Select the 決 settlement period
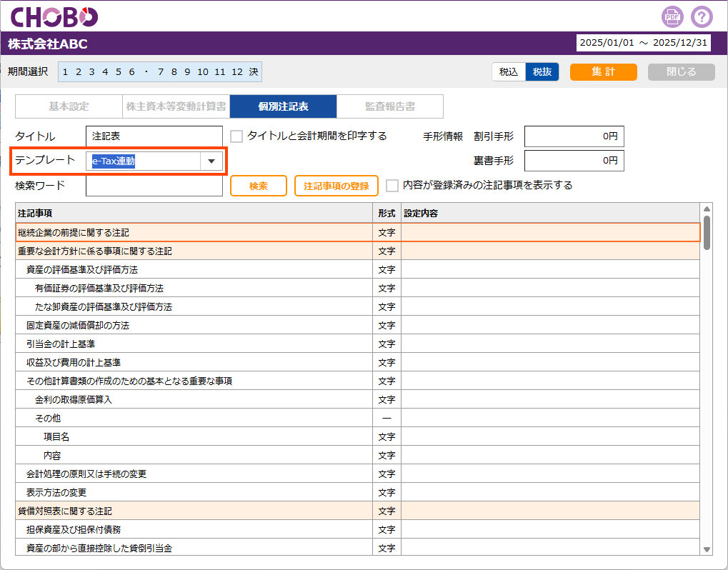The height and width of the screenshot is (570, 728). (254, 72)
